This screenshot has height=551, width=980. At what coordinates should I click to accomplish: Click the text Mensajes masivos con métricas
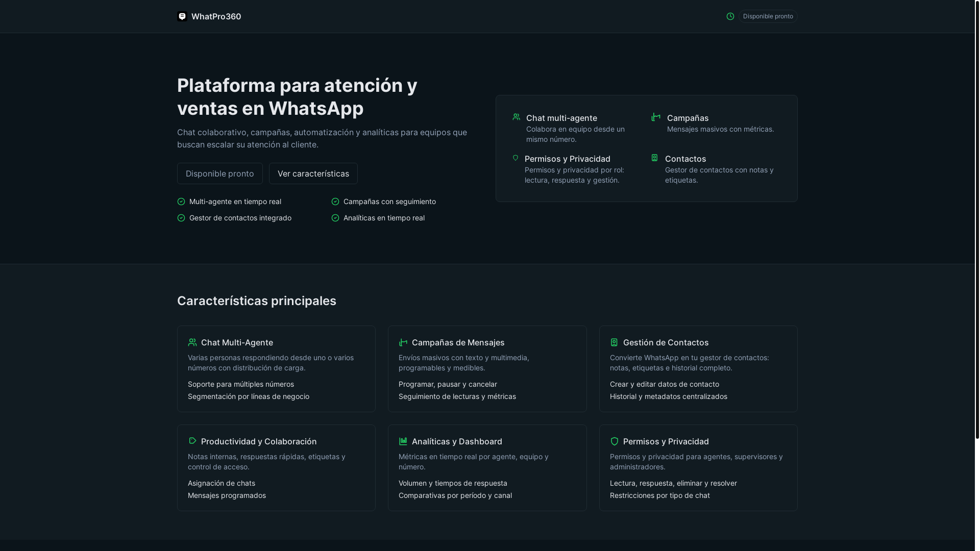pyautogui.click(x=721, y=129)
